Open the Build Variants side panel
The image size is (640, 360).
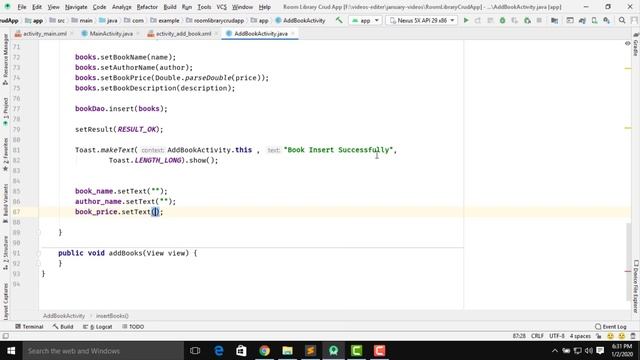[x=5, y=203]
